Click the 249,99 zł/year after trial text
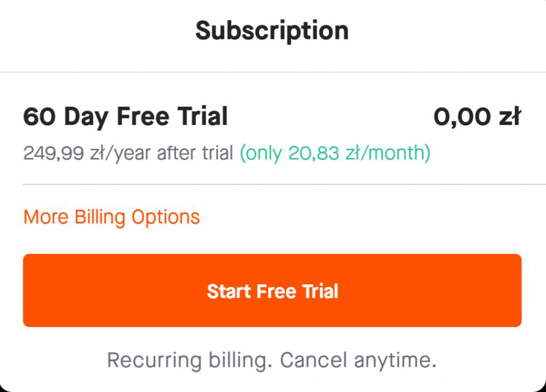546x392 pixels. pos(128,154)
